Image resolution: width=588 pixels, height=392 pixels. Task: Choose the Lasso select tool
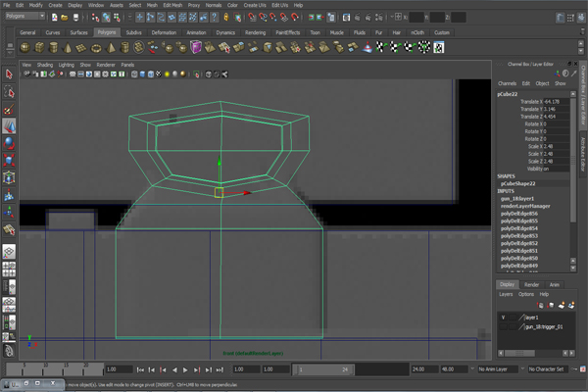[9, 91]
